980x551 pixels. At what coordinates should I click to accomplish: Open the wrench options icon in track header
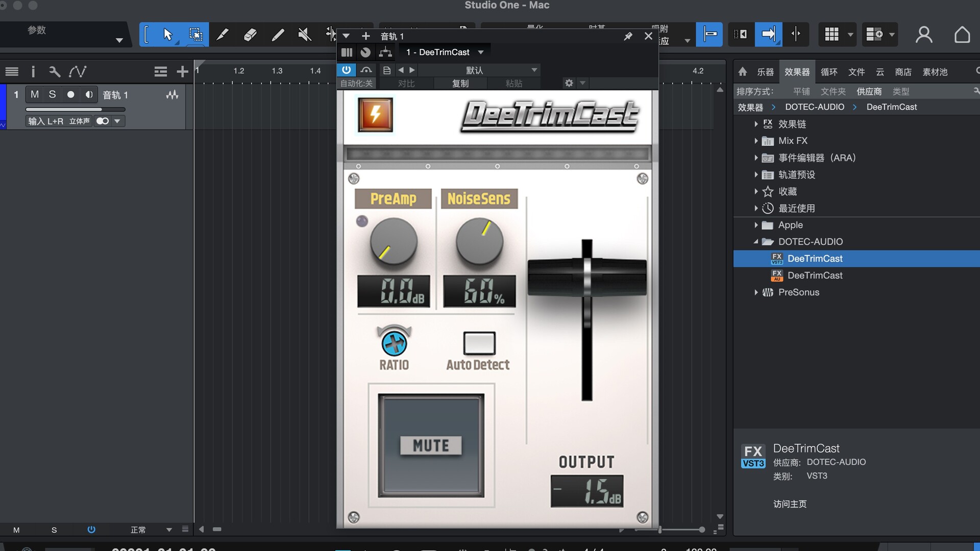(x=55, y=71)
